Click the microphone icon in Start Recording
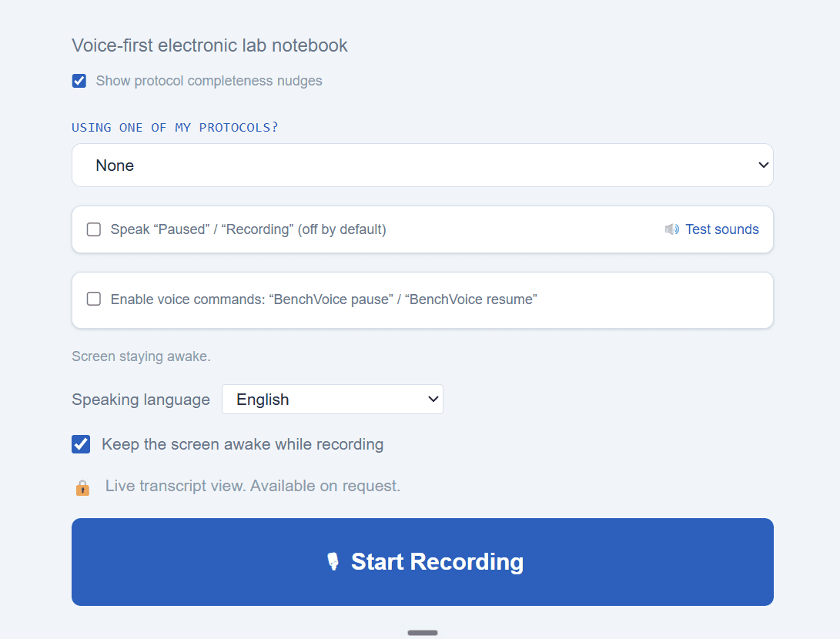 point(333,561)
